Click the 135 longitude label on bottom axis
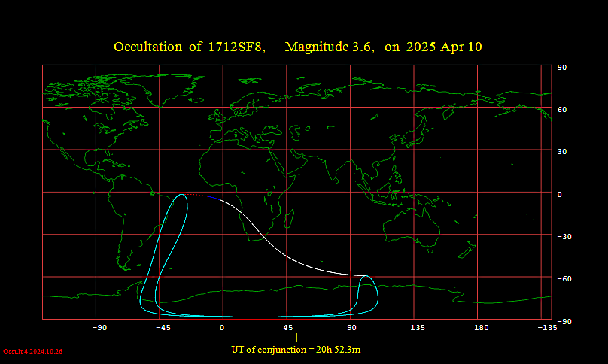The image size is (608, 364). [x=418, y=328]
